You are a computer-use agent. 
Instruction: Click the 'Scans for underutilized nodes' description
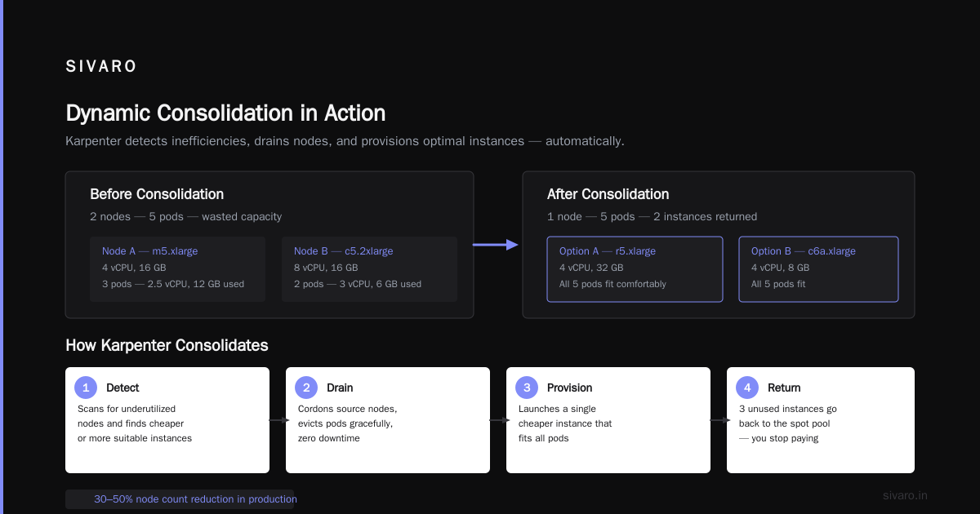(135, 423)
